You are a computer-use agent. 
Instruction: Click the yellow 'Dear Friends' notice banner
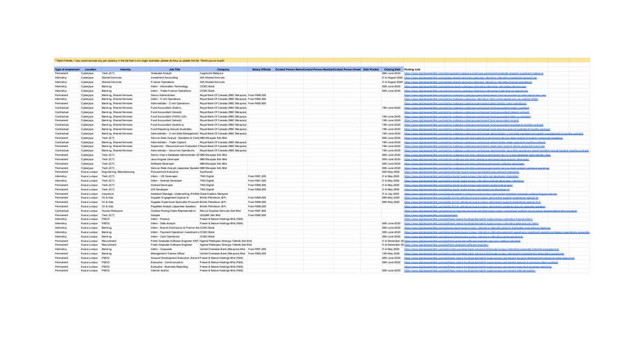[x=322, y=61]
